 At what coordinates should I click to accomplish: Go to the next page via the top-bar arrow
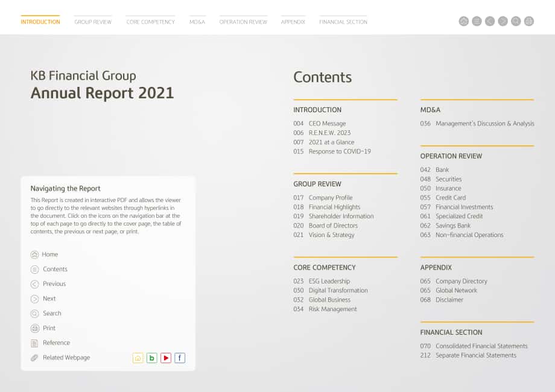point(503,21)
